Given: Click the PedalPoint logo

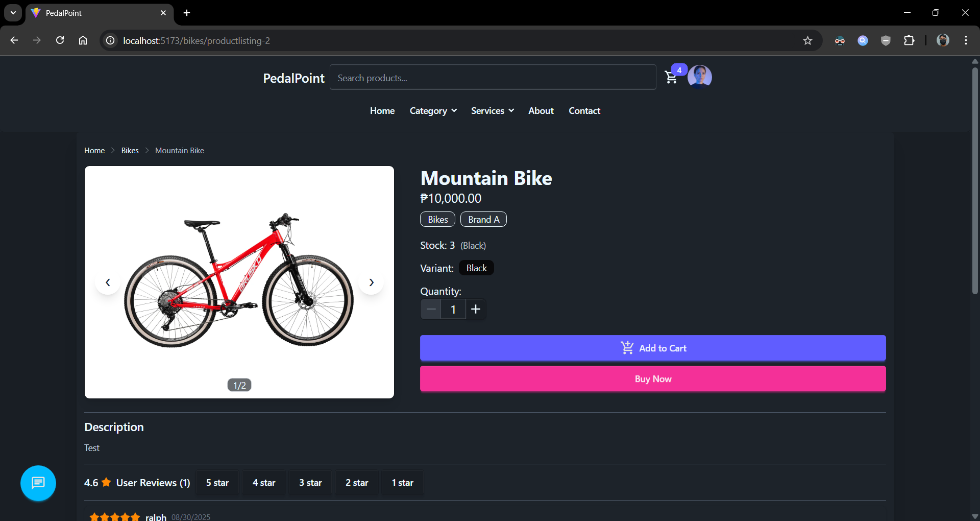Looking at the screenshot, I should pos(293,78).
